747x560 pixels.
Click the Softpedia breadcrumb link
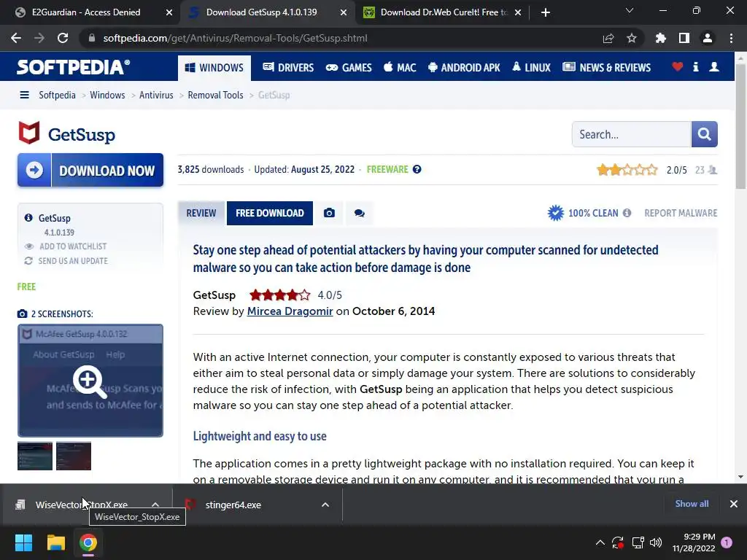pos(57,95)
